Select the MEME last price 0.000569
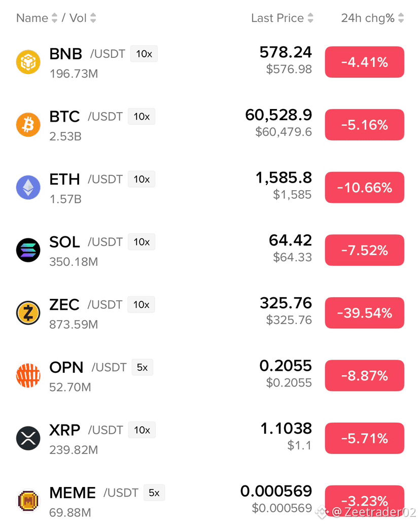This screenshot has height=525, width=420. [276, 491]
